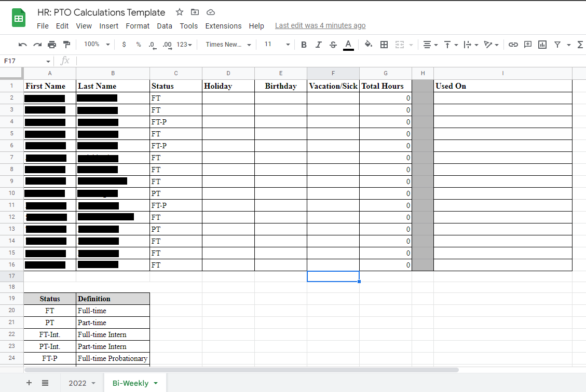
Task: Open the zoom level dropdown showing 100%
Action: click(x=97, y=45)
